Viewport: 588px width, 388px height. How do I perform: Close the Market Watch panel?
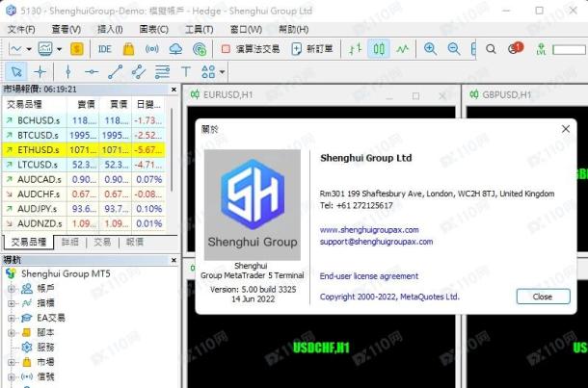click(x=174, y=90)
